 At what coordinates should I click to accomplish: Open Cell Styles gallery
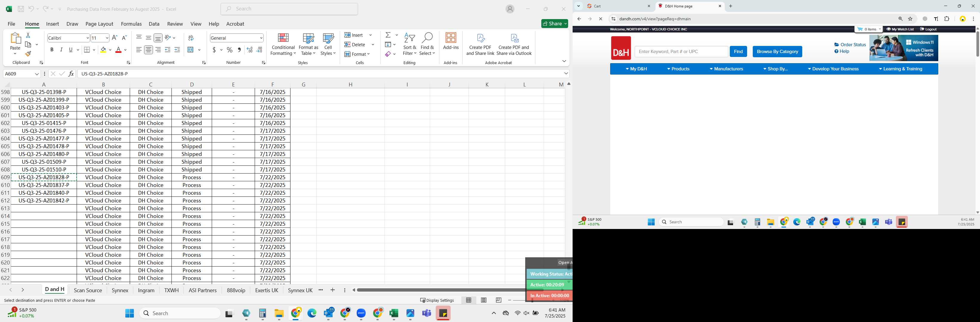(x=328, y=44)
